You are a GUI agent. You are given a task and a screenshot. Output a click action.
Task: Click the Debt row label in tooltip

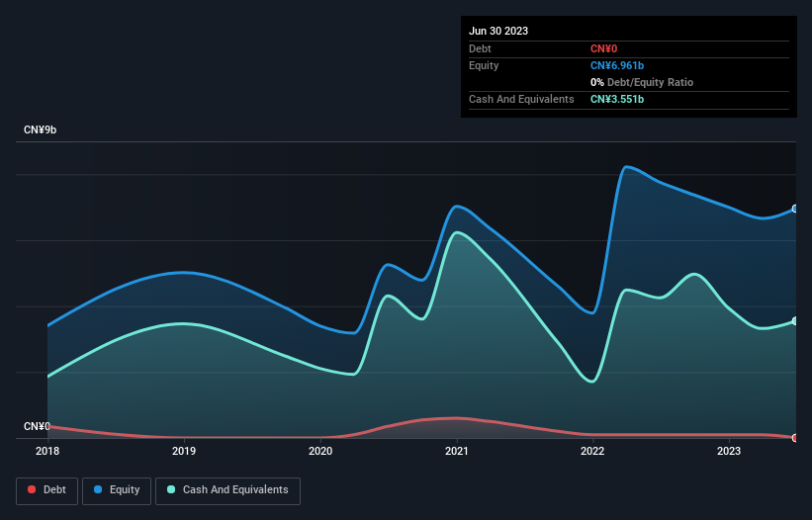(x=480, y=48)
